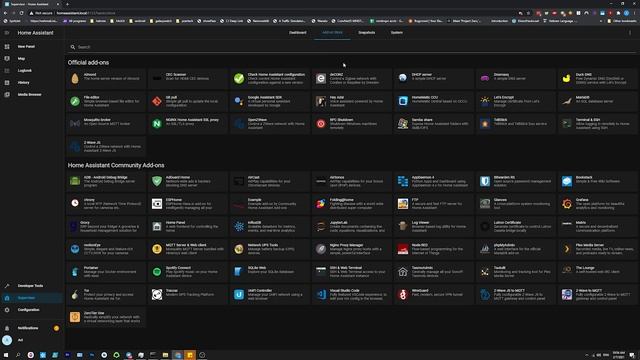Image resolution: width=640 pixels, height=360 pixels.
Task: Open the Visual Studio Code icon
Action: click(x=321, y=294)
